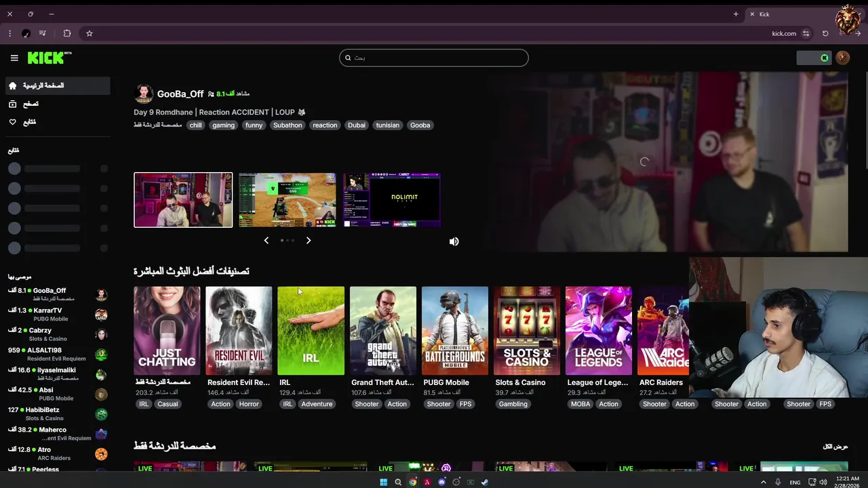
Task: Open a new browser tab with plus
Action: click(x=736, y=14)
